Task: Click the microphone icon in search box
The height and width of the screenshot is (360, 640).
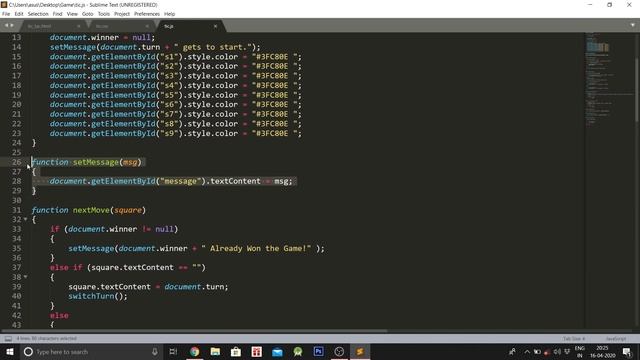Action: point(155,351)
